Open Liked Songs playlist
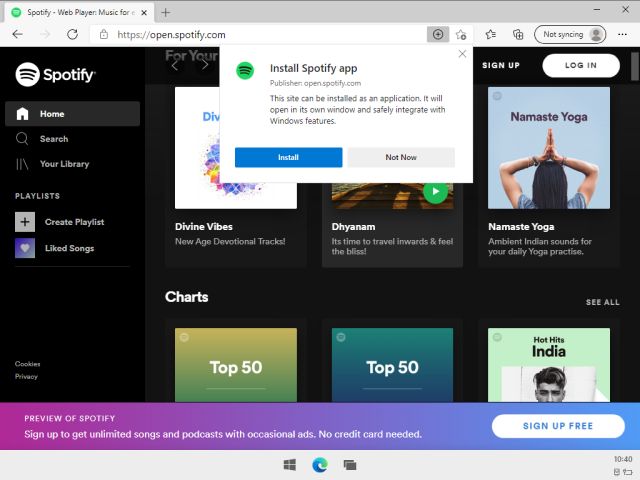Image resolution: width=640 pixels, height=480 pixels. pyautogui.click(x=69, y=248)
